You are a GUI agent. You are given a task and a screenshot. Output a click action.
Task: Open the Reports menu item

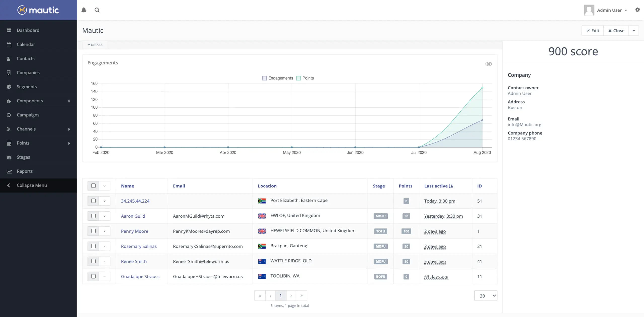(25, 171)
